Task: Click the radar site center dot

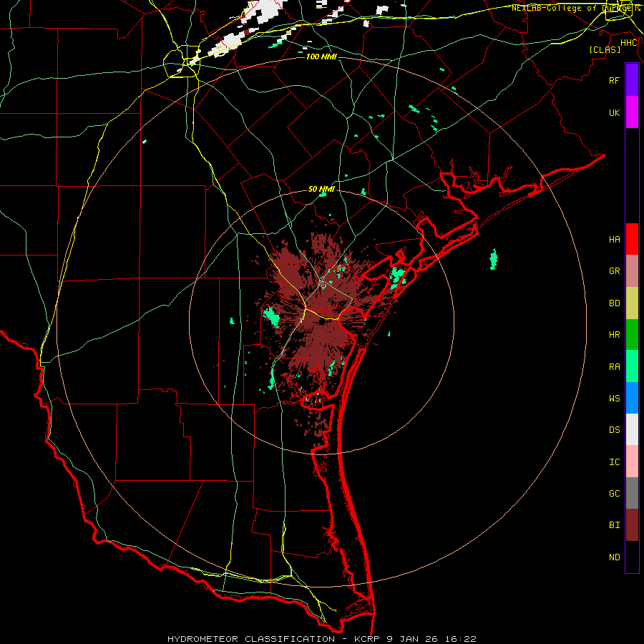Action: [321, 322]
